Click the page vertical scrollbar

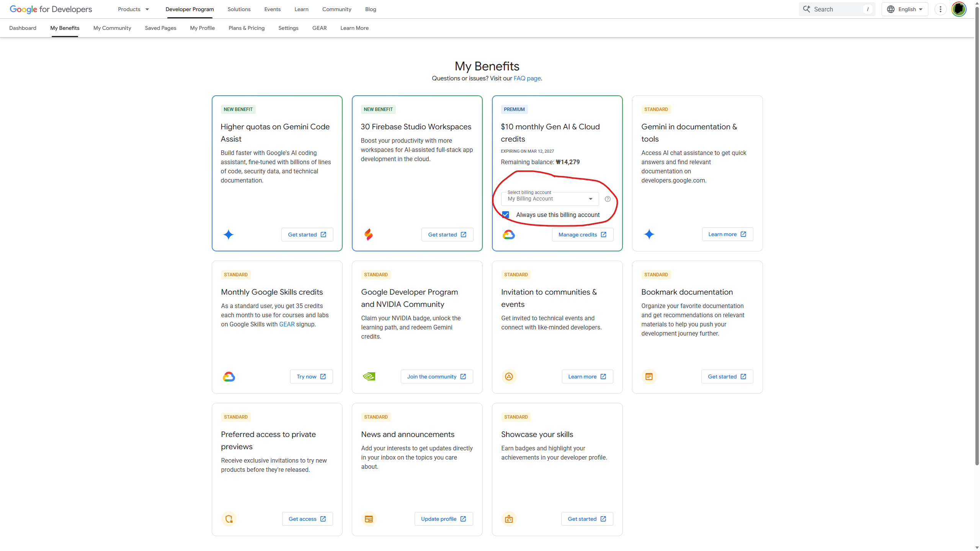coord(977,237)
